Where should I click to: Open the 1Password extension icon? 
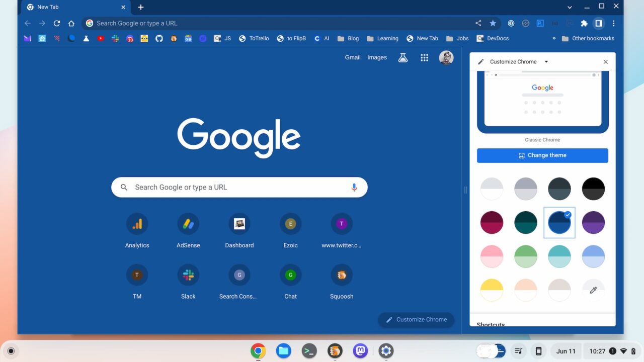tap(511, 23)
